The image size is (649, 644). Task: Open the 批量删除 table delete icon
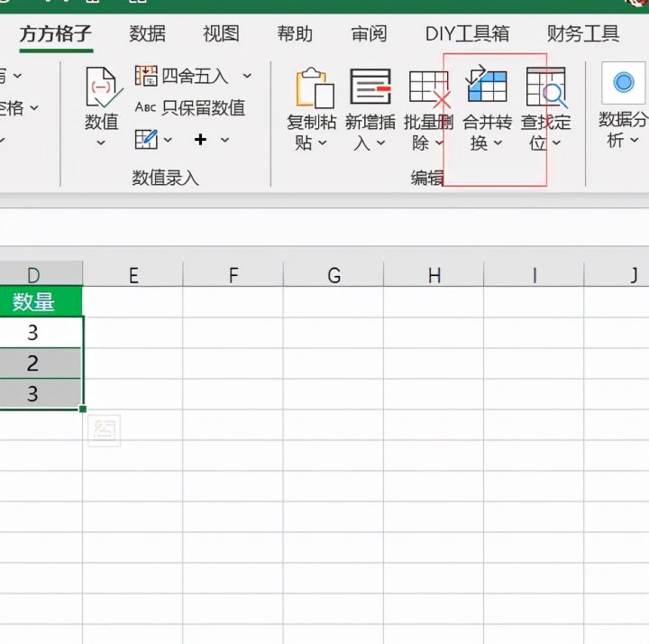tap(429, 87)
